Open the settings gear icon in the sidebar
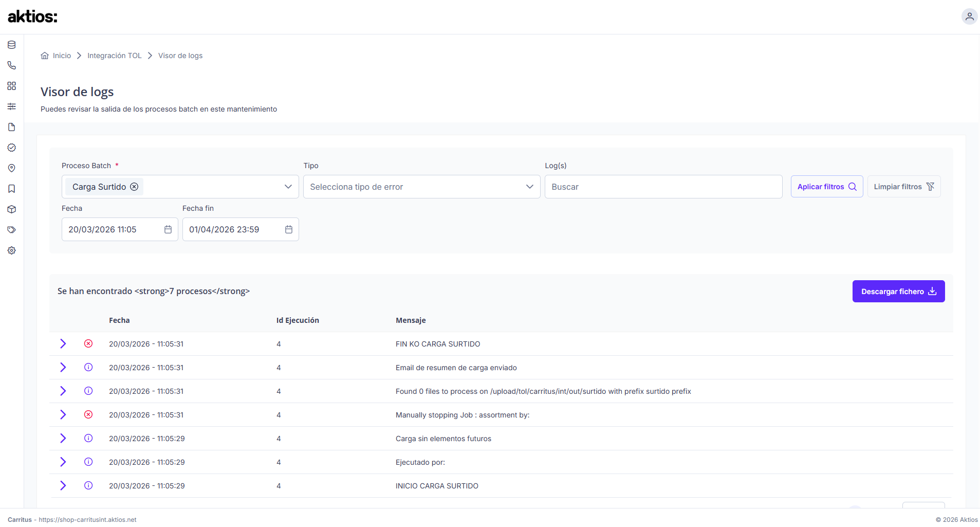Image resolution: width=980 pixels, height=527 pixels. 12,250
